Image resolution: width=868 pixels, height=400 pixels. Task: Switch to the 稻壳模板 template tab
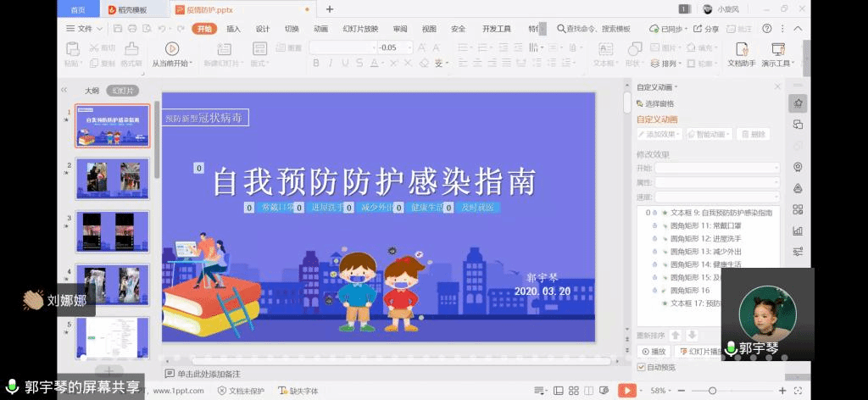coord(127,9)
